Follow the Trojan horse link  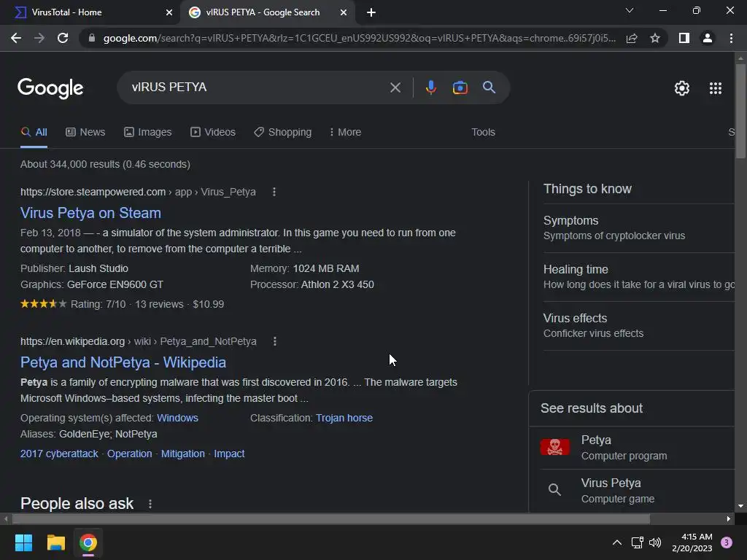tap(344, 418)
